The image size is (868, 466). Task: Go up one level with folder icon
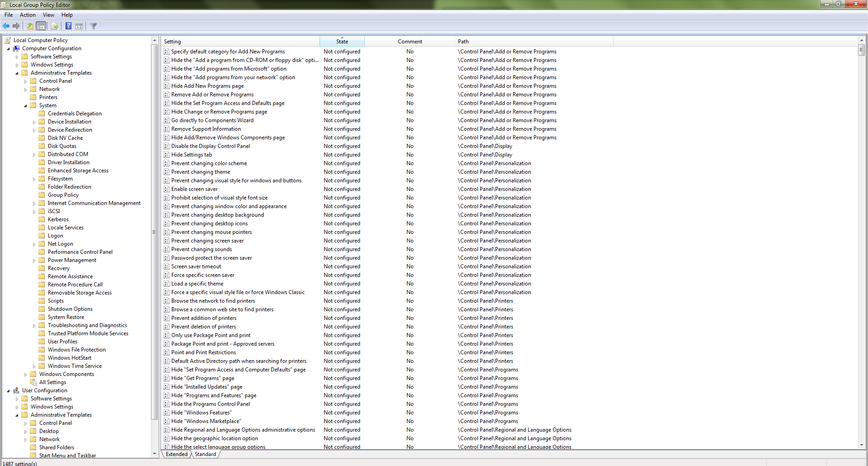(30, 26)
